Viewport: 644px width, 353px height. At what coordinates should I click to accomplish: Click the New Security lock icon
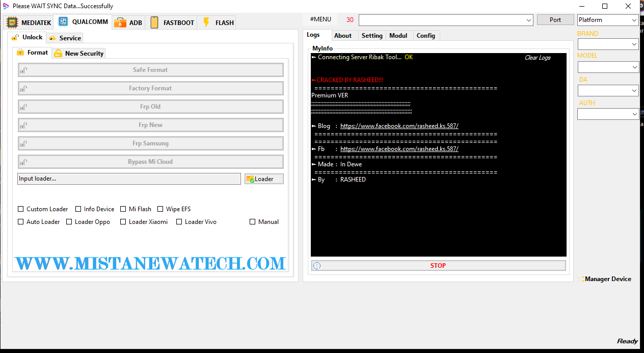point(58,53)
